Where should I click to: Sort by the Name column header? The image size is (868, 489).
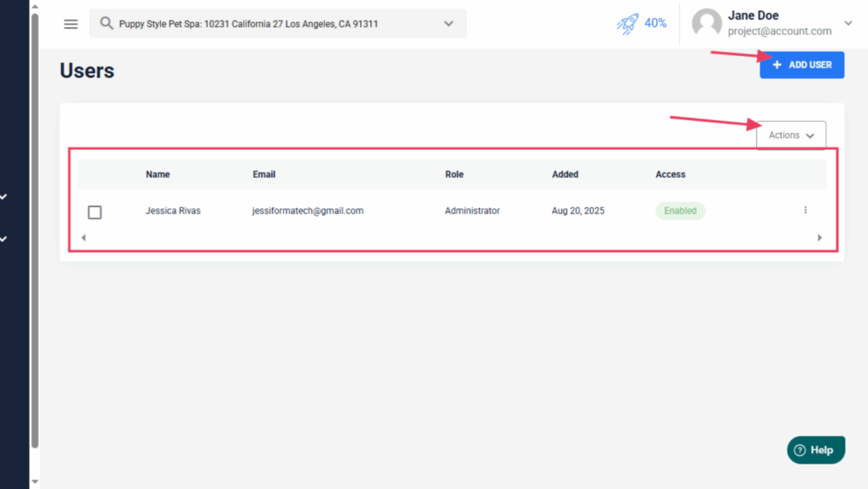coord(158,175)
